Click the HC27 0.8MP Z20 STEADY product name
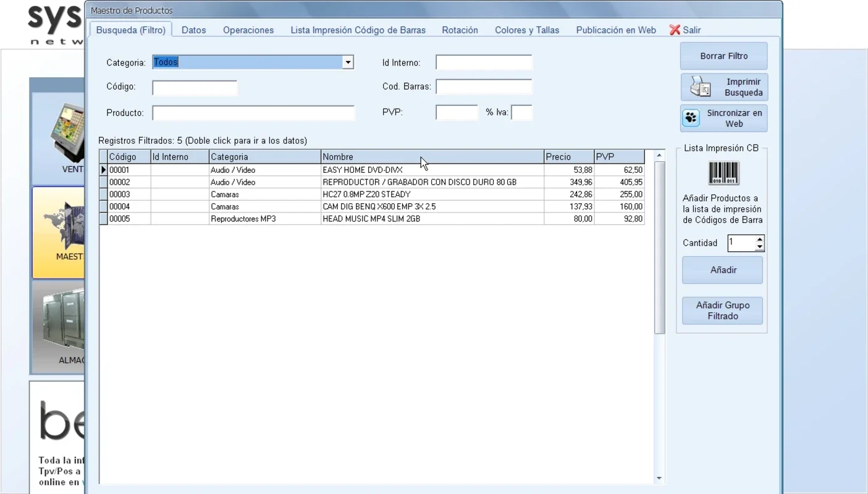Screen dimensions: 868x494 [366, 195]
